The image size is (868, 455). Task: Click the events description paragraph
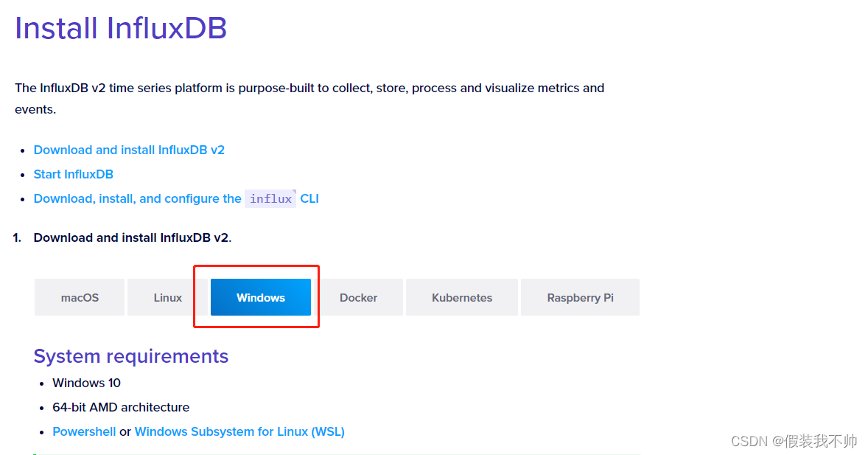309,98
